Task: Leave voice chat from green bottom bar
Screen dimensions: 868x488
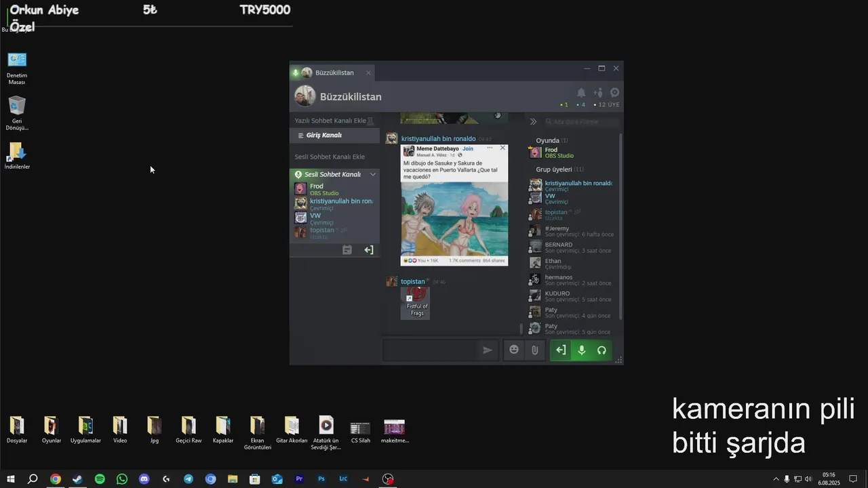Action: click(x=561, y=350)
